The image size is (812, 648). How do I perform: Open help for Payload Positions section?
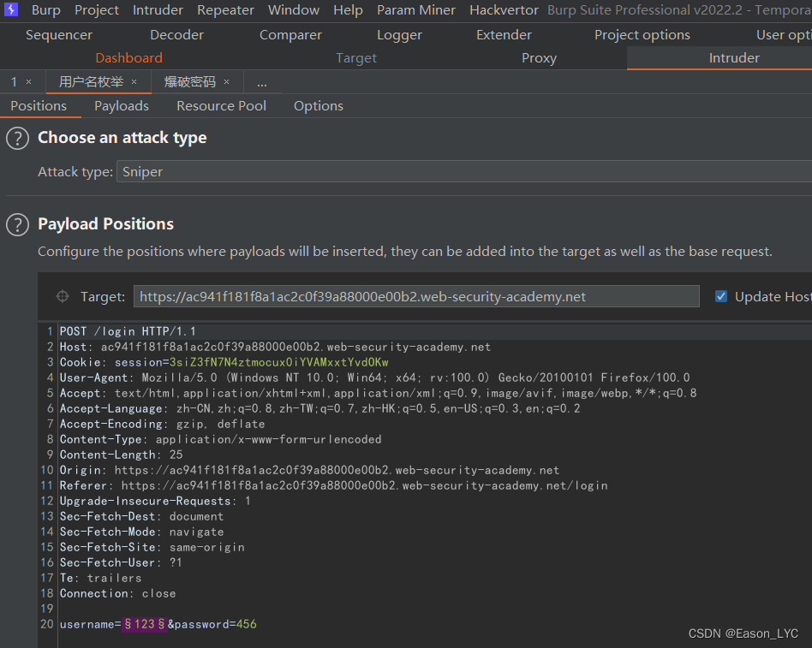coord(18,224)
